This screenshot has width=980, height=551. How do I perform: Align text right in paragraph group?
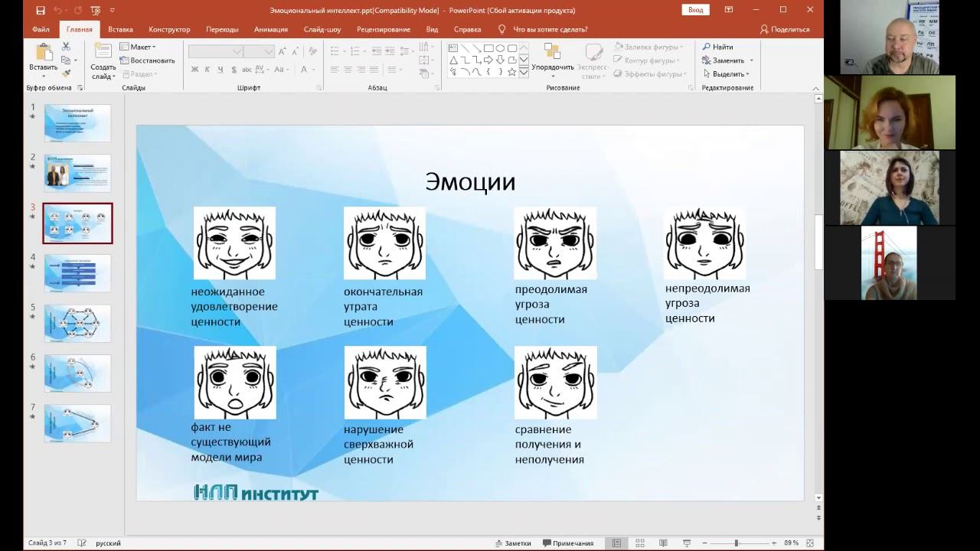[x=361, y=69]
